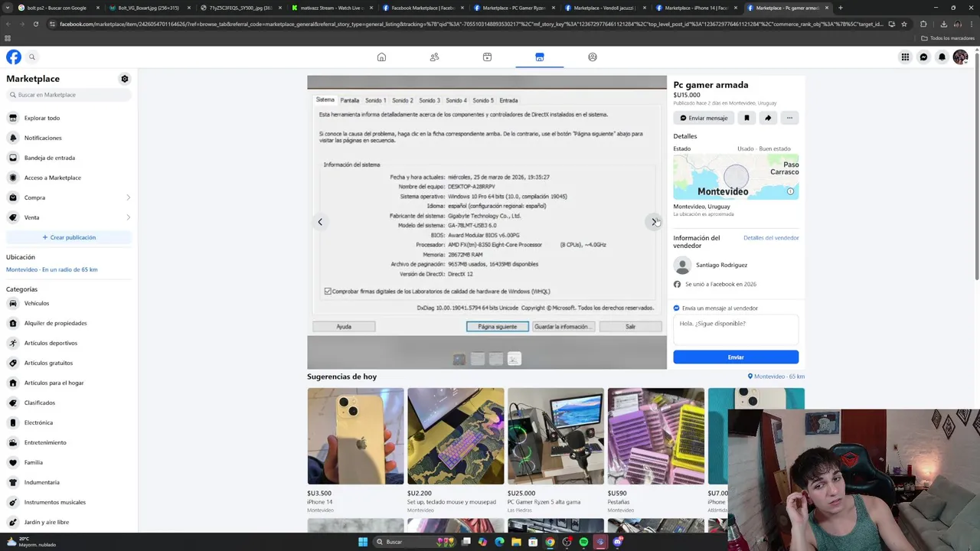Open a new Chrome tab

(841, 8)
